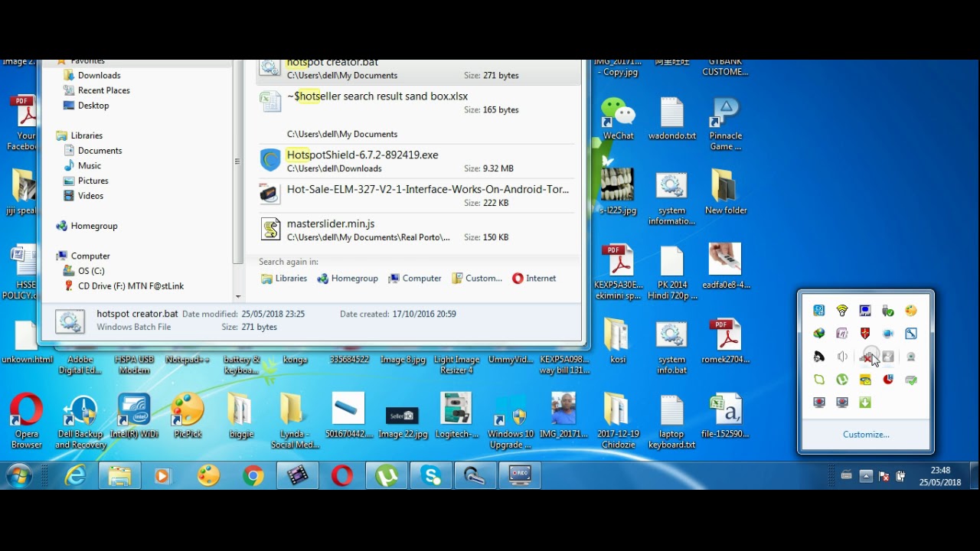Click Opera icon in taskbar
Screen dimensions: 980x551
[x=341, y=476]
